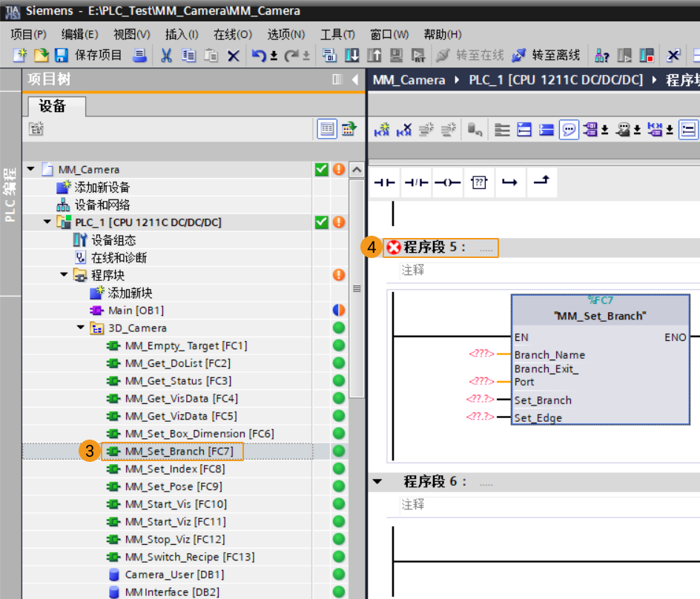Open the 项目(P) menu
This screenshot has width=700, height=599.
29,34
